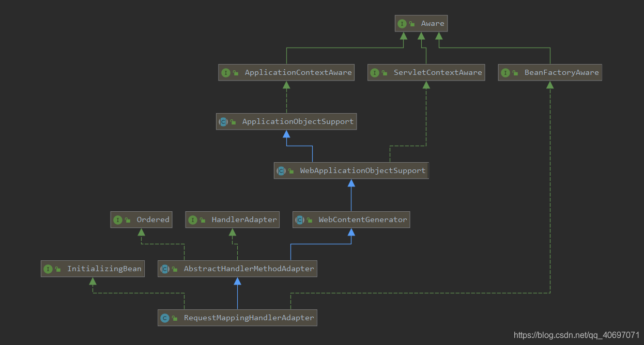The image size is (644, 345).
Task: Click the interface icon on BeanFactoryAware
Action: pos(505,72)
